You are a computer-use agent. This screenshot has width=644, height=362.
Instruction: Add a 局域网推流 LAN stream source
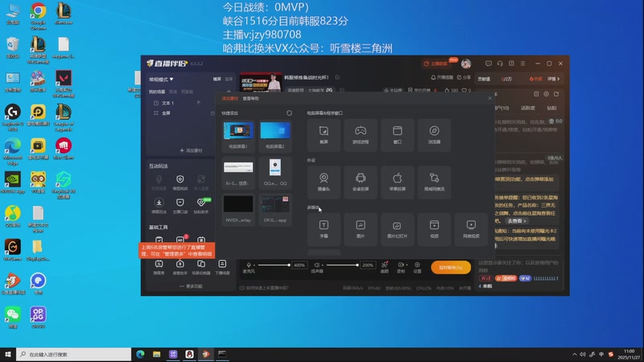click(x=434, y=183)
